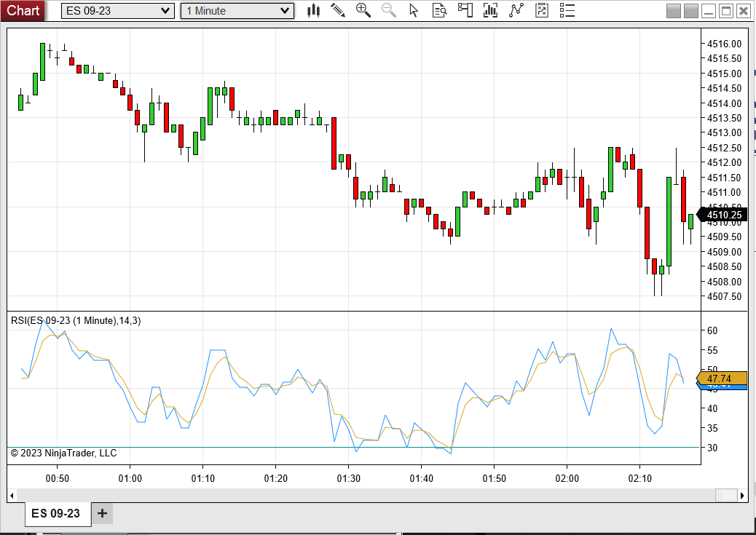The image size is (756, 535).
Task: Click the RSI 30 axis label
Action: coord(712,448)
